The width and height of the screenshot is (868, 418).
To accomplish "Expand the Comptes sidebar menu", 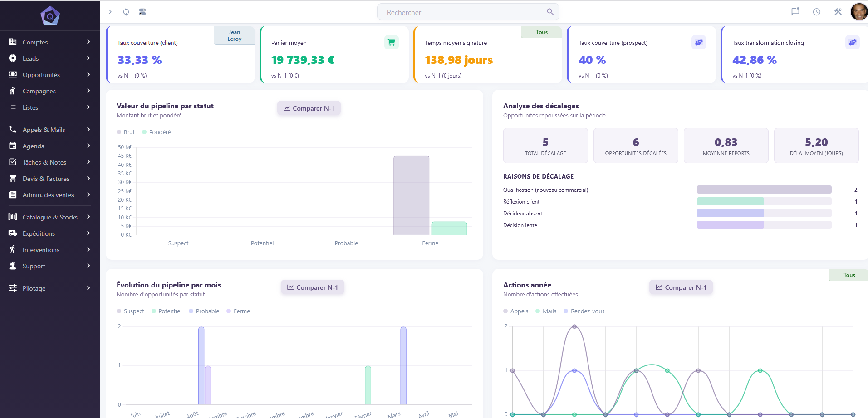I will tap(50, 42).
